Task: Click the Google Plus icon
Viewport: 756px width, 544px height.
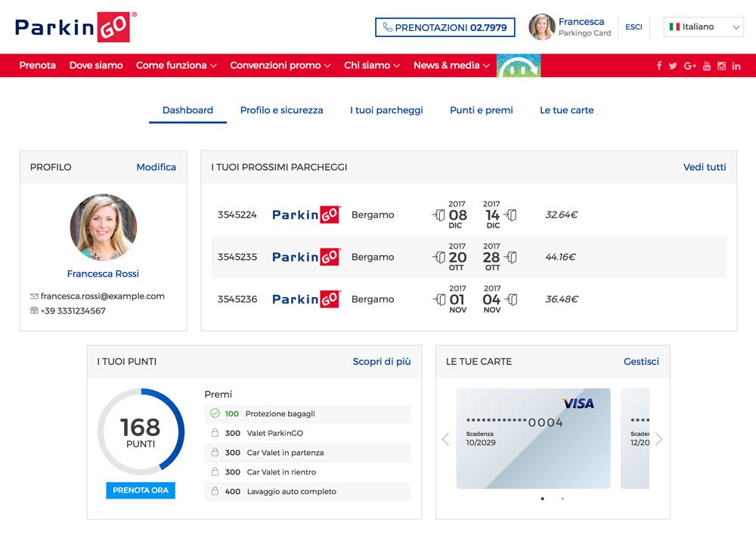Action: coord(689,66)
